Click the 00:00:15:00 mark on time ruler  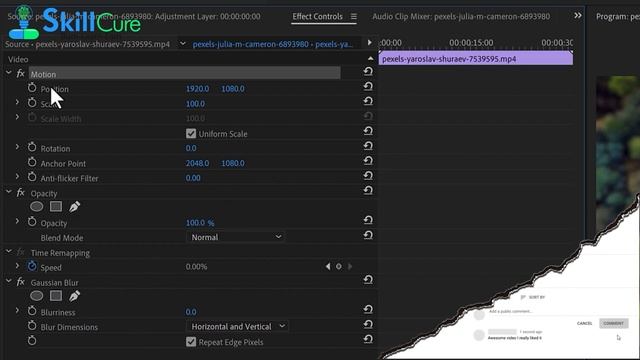(471, 43)
